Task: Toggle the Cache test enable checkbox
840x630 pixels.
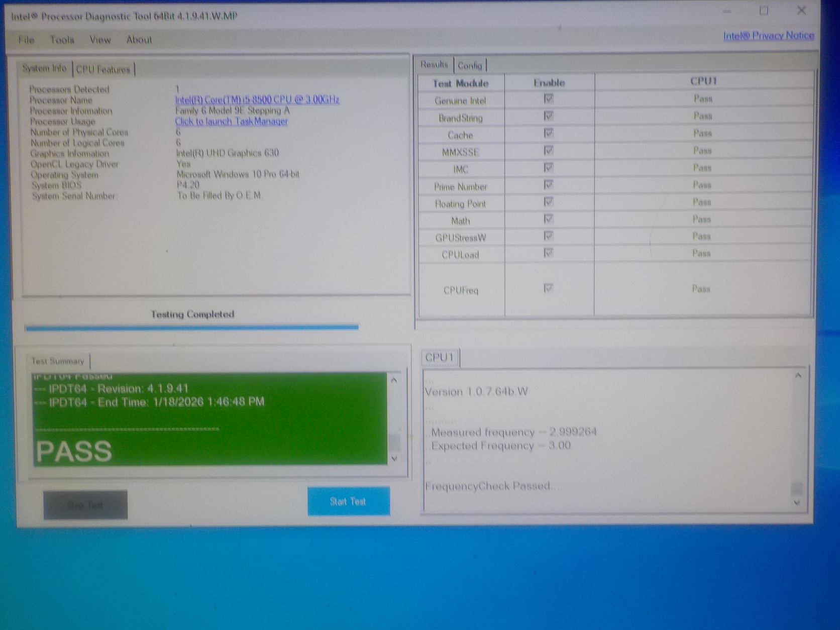Action: click(549, 133)
